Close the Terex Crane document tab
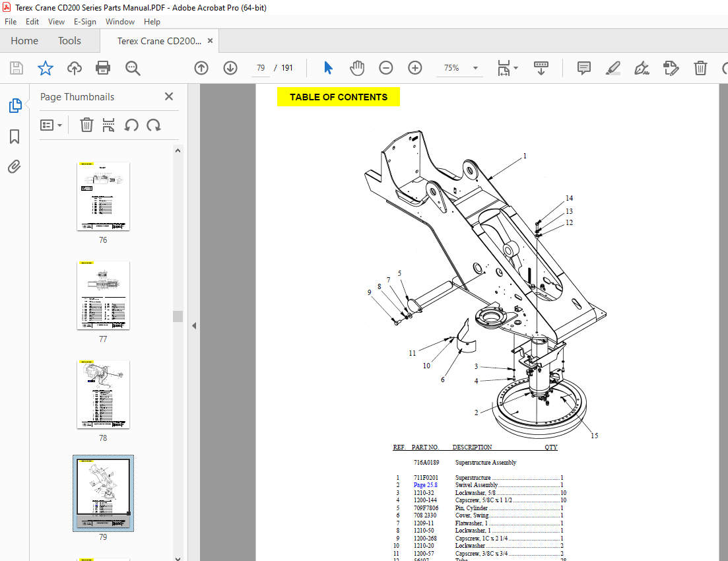This screenshot has width=728, height=561. [x=211, y=40]
